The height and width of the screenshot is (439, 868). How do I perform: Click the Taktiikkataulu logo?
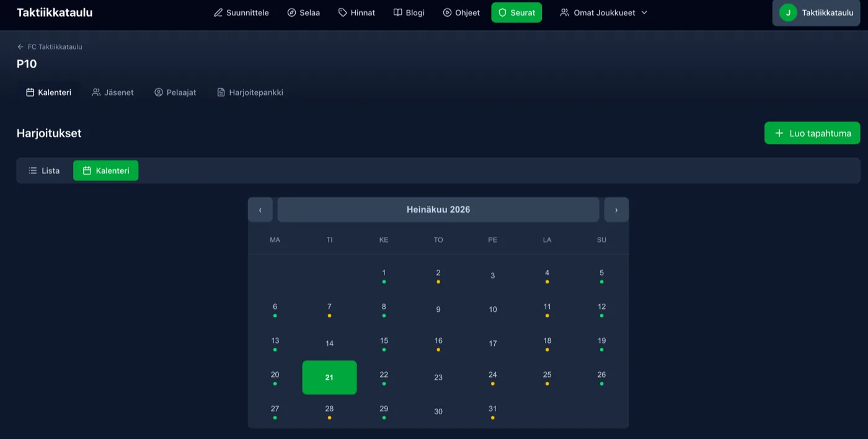(55, 12)
